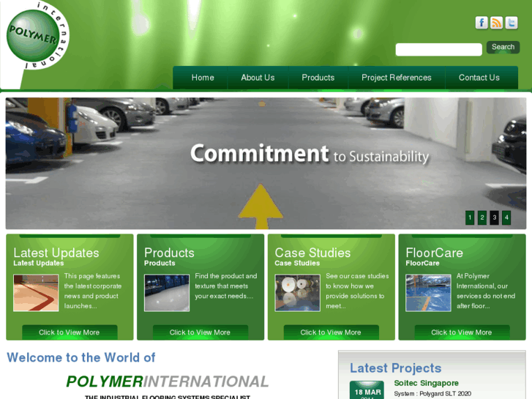Switch to slide 4 of banner
Screen dimensions: 532x399
[506, 217]
